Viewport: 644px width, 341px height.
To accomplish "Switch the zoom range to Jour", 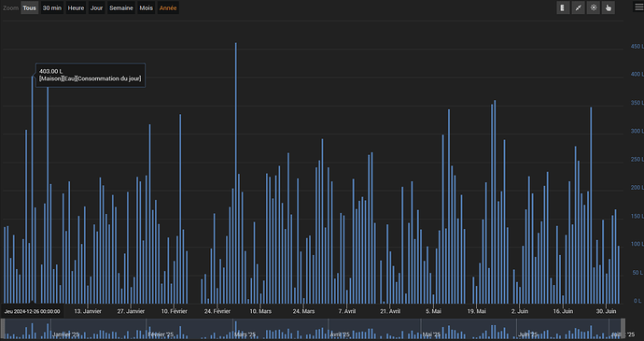I will (96, 7).
